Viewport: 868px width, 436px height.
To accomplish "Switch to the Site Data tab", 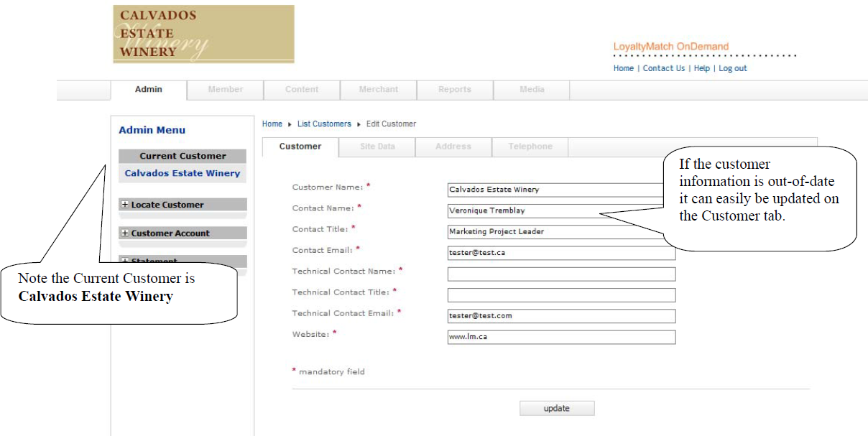I will pos(377,147).
